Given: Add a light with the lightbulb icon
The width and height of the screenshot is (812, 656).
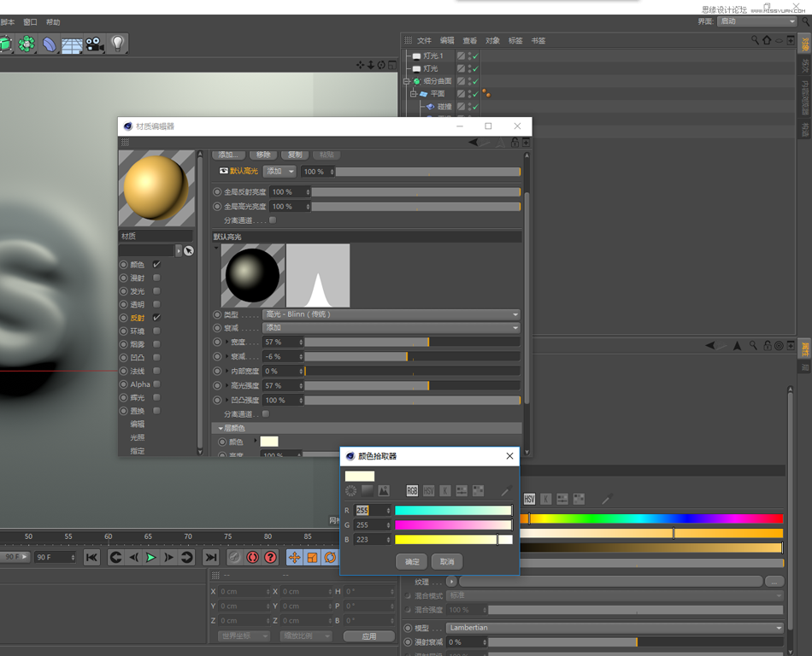Looking at the screenshot, I should point(118,44).
